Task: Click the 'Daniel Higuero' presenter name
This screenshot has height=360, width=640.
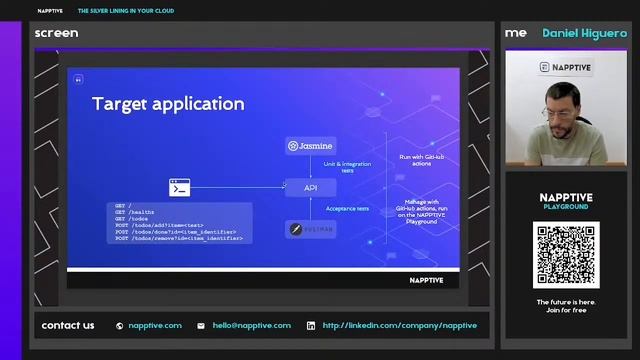Action: point(584,33)
